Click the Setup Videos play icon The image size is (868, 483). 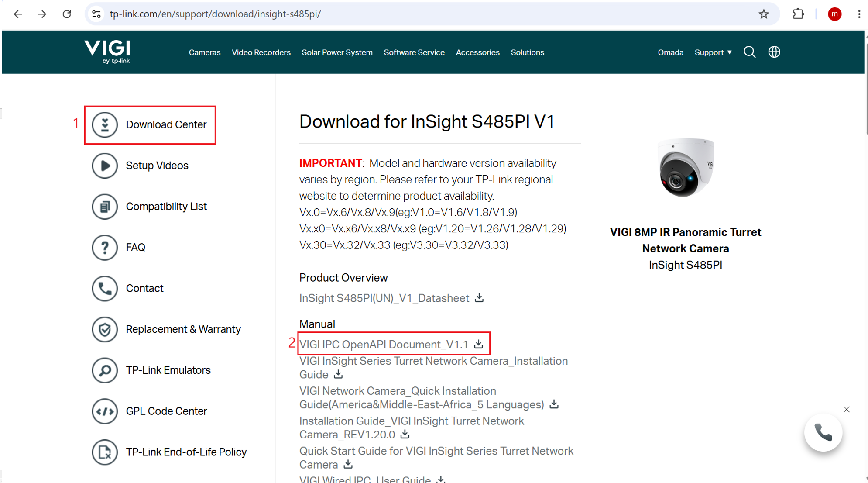point(105,166)
